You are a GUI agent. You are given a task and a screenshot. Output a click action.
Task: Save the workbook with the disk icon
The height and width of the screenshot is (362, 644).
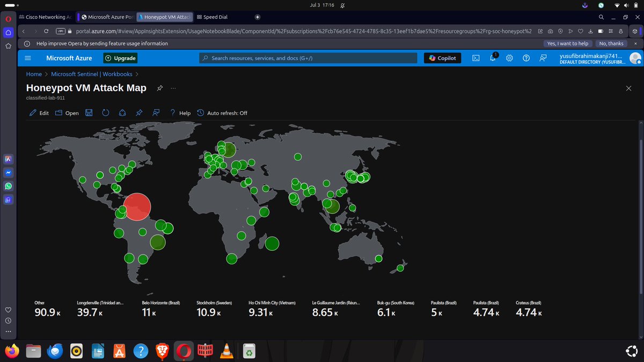coord(89,113)
